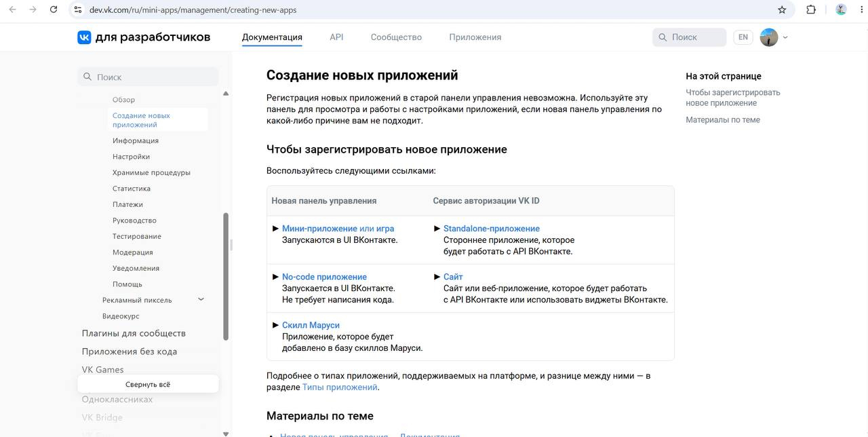
Task: Open Статистика in the sidebar
Action: (x=132, y=189)
